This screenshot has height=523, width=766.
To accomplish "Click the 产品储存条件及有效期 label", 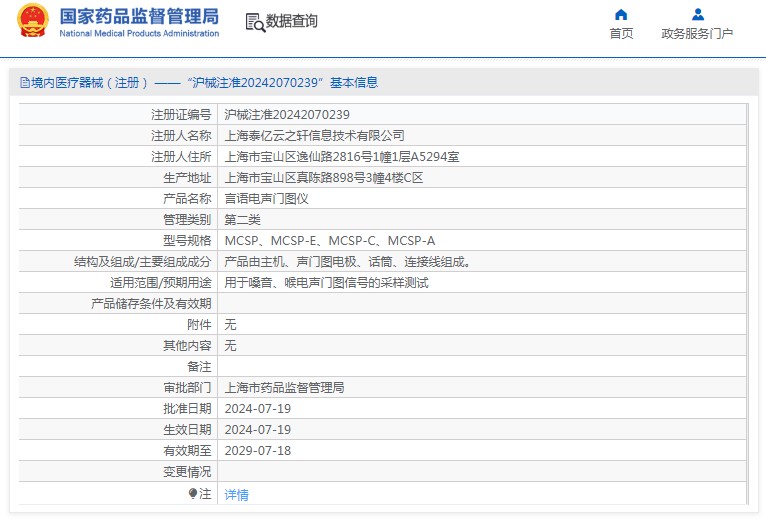I will (x=151, y=303).
